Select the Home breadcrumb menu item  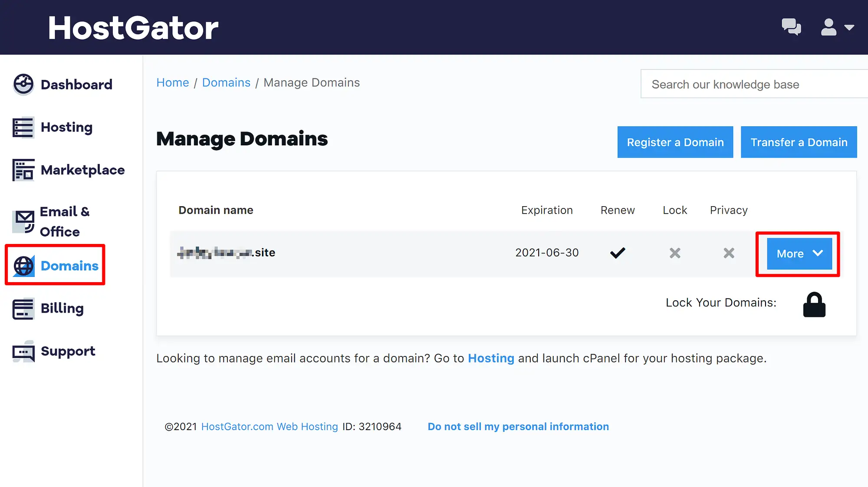click(172, 82)
